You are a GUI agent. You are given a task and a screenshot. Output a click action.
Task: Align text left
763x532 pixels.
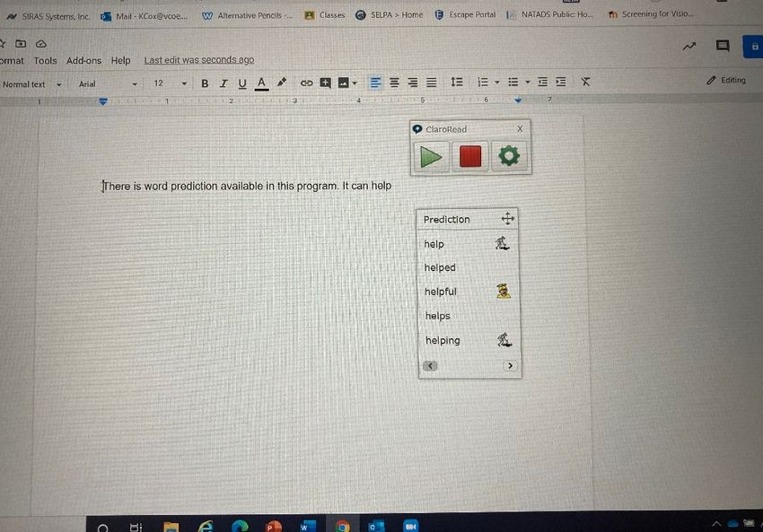pos(375,83)
